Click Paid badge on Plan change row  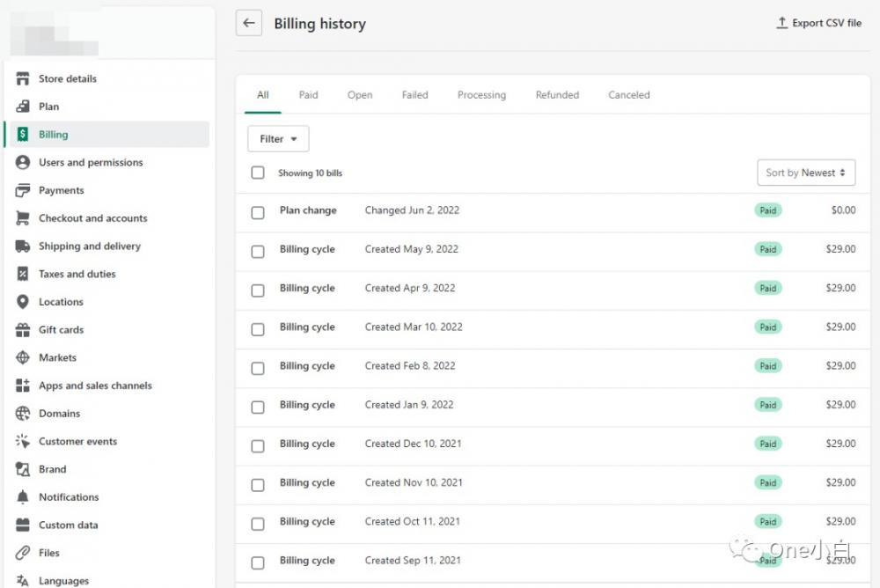point(767,210)
